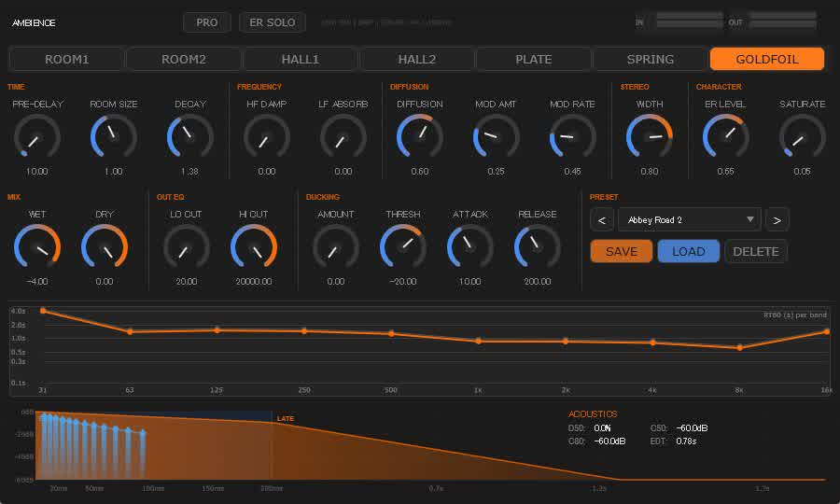Click the stereo WIDTH knob
Viewport: 840px width, 504px height.
(x=650, y=136)
